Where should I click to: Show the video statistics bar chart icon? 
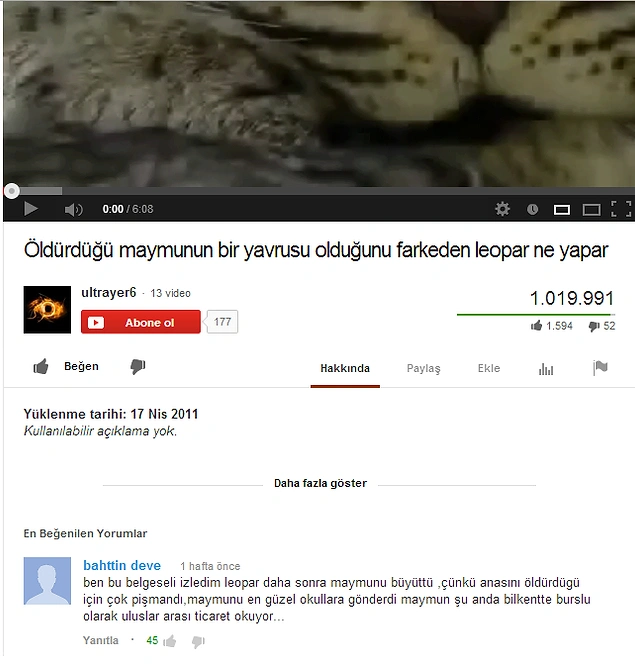coord(546,369)
